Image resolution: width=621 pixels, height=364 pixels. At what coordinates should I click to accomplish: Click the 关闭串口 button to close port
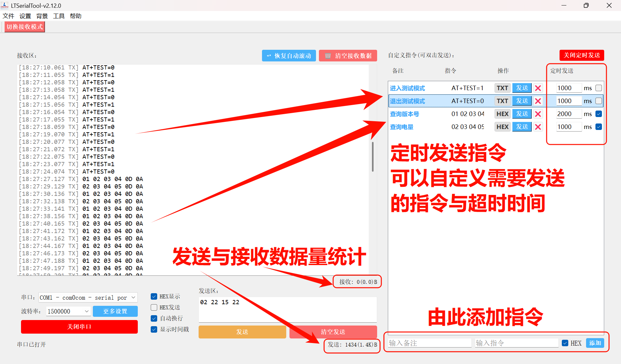tap(79, 327)
